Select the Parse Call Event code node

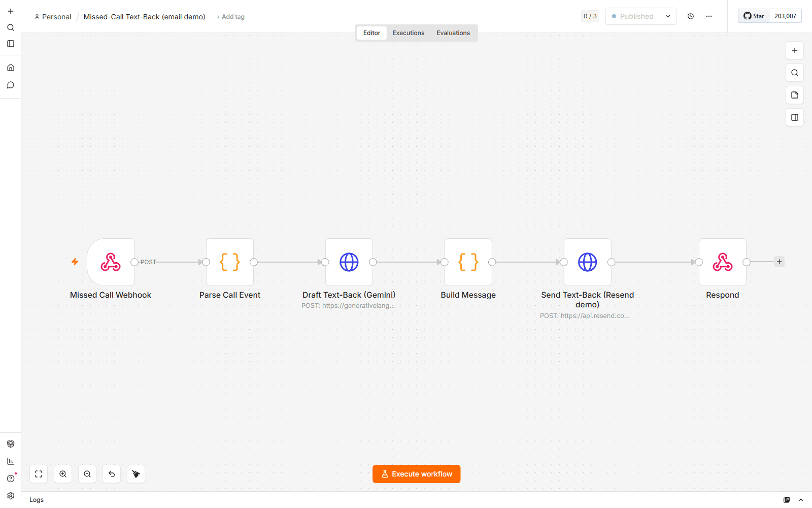tap(230, 262)
